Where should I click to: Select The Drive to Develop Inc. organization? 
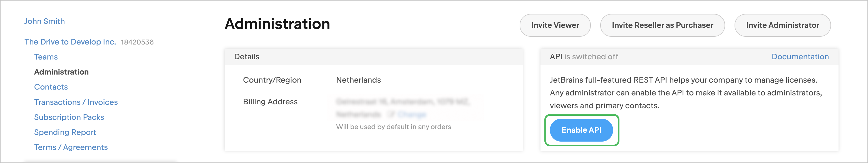pos(70,42)
